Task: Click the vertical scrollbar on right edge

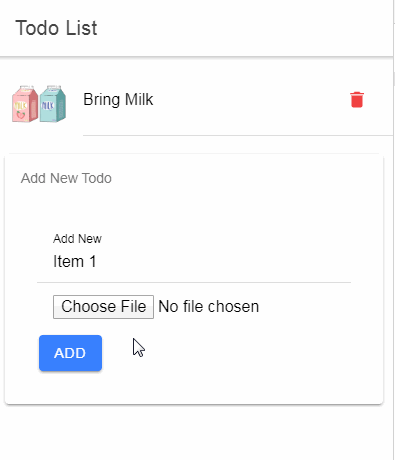Action: click(394, 230)
